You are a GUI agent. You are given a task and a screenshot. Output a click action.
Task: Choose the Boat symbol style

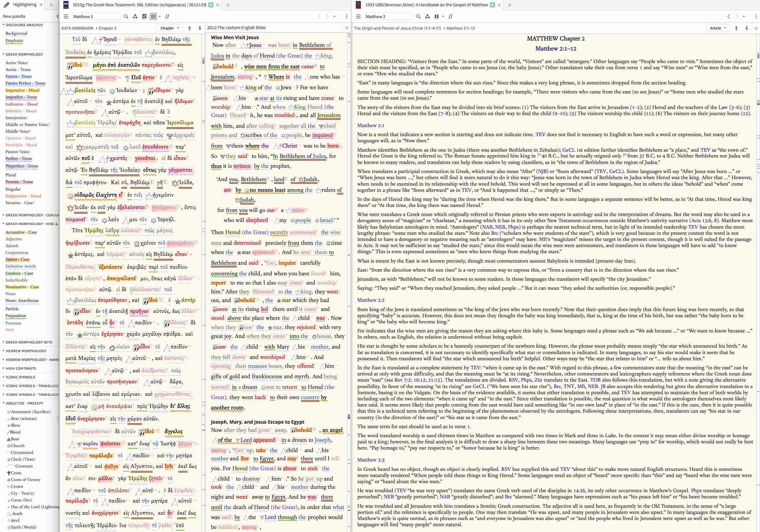tap(13, 439)
